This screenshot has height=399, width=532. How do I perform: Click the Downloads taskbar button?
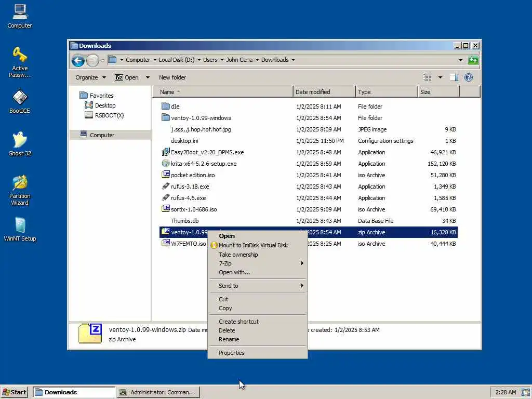[x=74, y=392]
